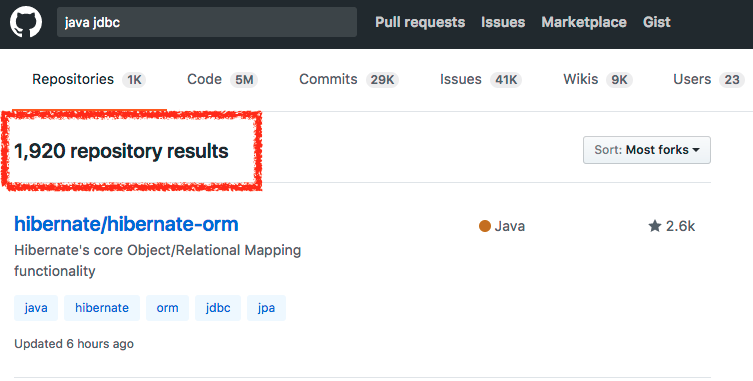Click the 'java' topic tag
Screen dimensions: 753x381
coord(36,308)
